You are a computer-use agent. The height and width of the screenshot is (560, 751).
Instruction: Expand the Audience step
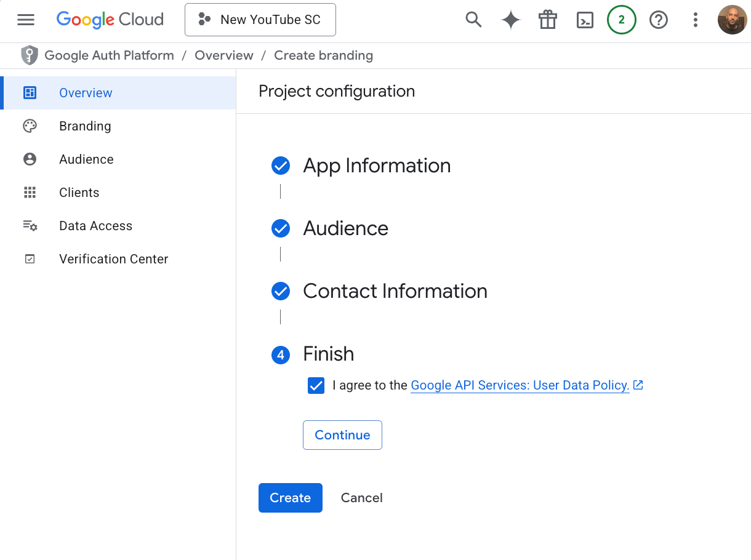click(345, 228)
